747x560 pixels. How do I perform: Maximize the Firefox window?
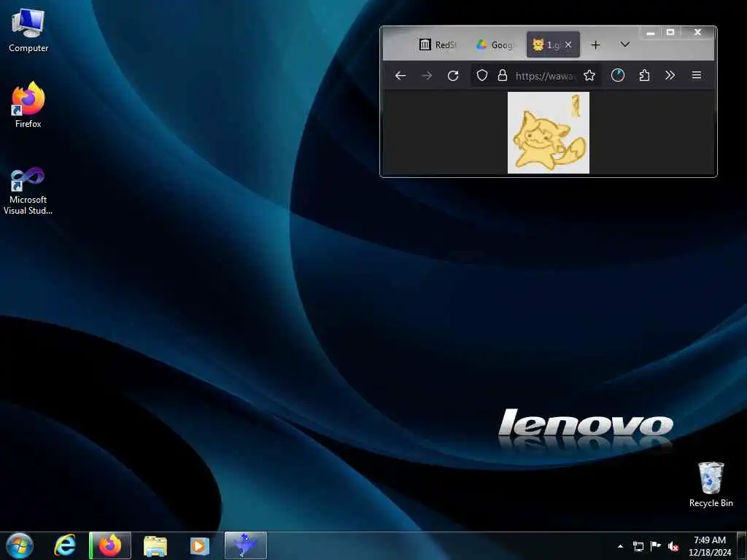pos(670,32)
